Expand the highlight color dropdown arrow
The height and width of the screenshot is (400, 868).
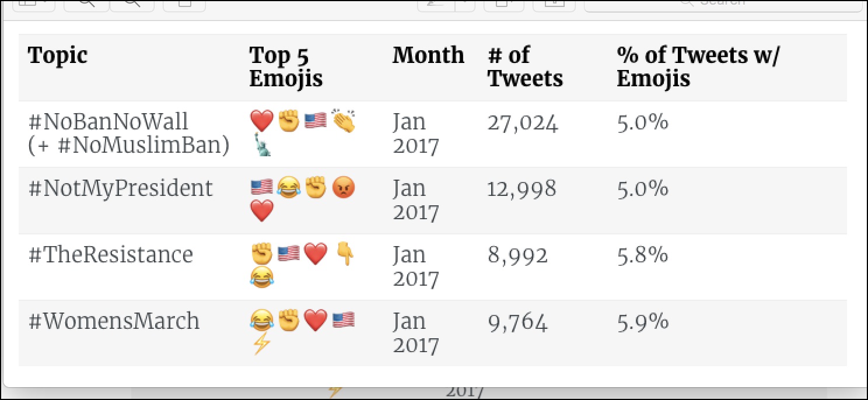465,5
